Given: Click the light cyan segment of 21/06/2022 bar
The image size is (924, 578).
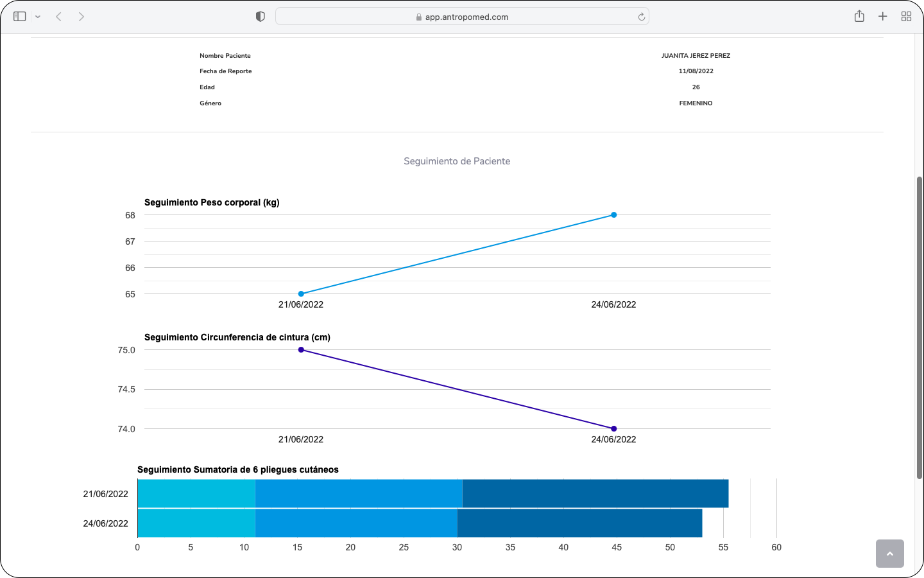Looking at the screenshot, I should point(196,493).
